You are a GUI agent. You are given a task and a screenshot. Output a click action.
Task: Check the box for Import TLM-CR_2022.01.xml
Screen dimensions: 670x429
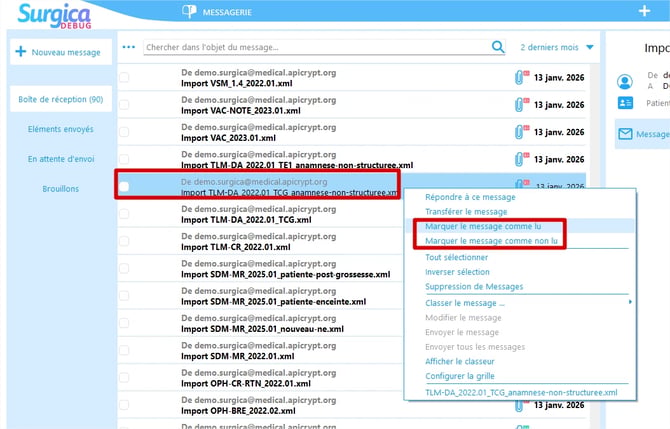124,241
